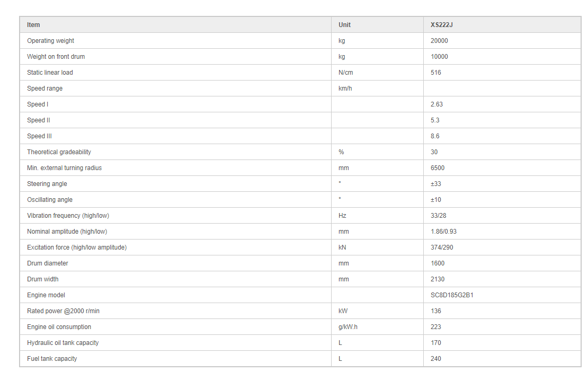This screenshot has width=588, height=372.
Task: Click the Unit column header
Action: tap(344, 25)
